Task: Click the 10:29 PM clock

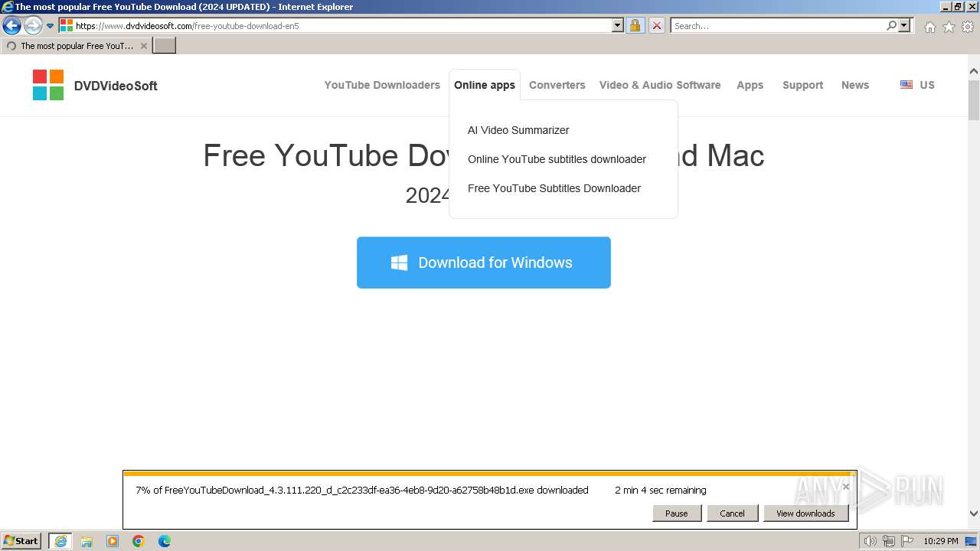Action: point(941,541)
